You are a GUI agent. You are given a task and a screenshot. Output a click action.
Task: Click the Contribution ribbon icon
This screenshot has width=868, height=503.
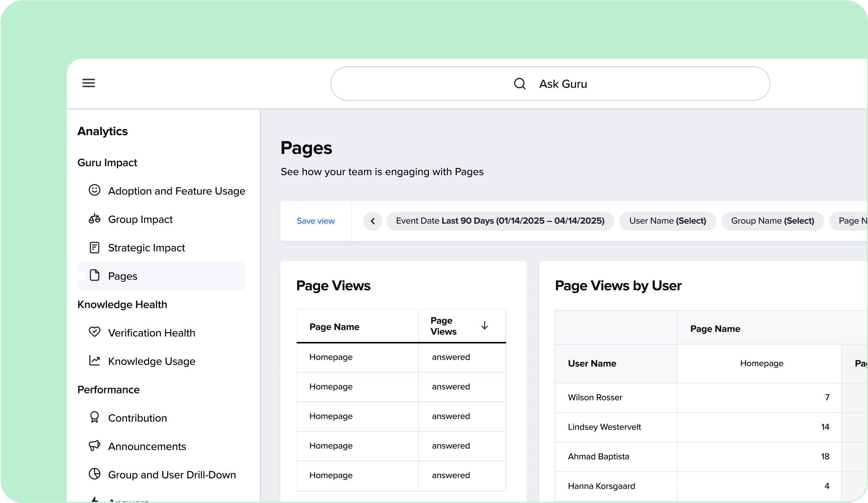click(94, 417)
